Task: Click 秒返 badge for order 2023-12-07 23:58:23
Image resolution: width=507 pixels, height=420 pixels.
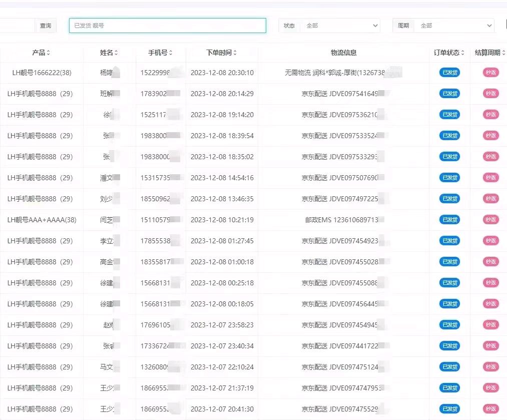Action: (491, 324)
